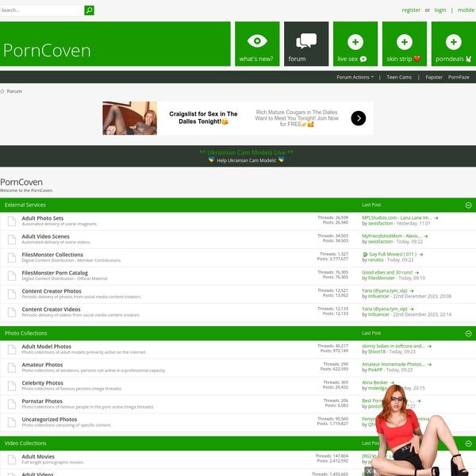Screen dimensions: 476x476
Task: Open the PornFaze menu link
Action: tap(459, 77)
